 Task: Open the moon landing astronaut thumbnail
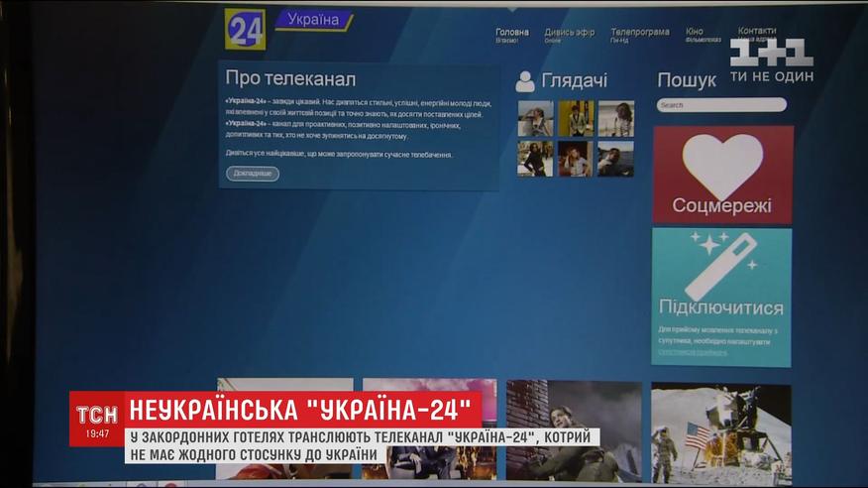point(720,433)
